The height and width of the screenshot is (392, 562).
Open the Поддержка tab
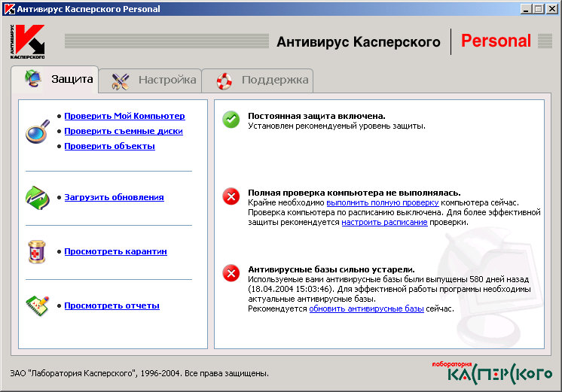(x=258, y=81)
